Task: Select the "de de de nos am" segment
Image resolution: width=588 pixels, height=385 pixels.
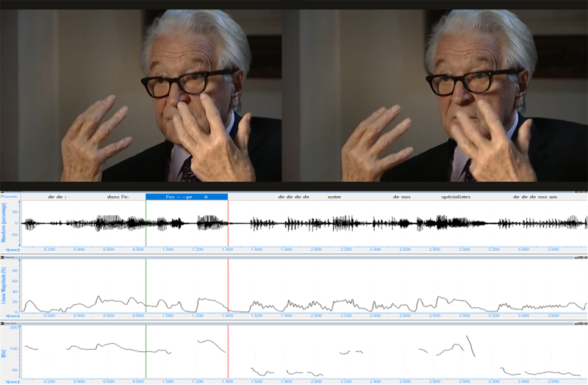Action: tap(535, 197)
